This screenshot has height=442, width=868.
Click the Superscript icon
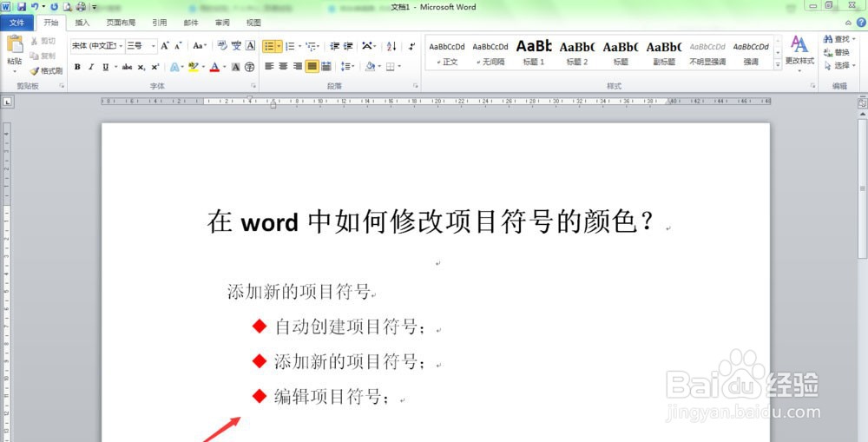click(x=155, y=67)
